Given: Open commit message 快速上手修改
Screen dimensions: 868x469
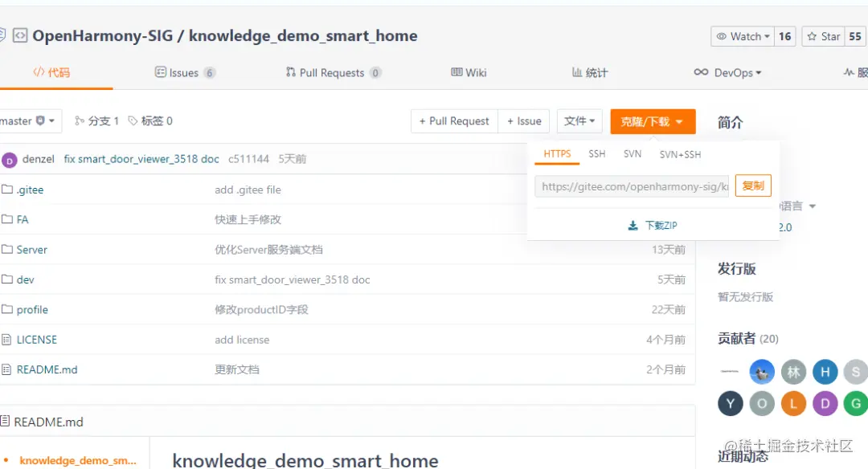Looking at the screenshot, I should (x=248, y=219).
